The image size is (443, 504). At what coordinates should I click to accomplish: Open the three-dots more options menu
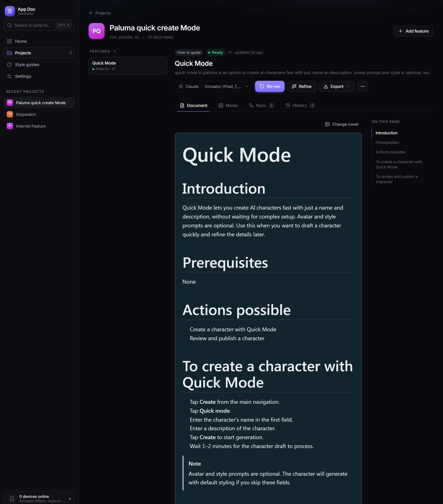363,86
